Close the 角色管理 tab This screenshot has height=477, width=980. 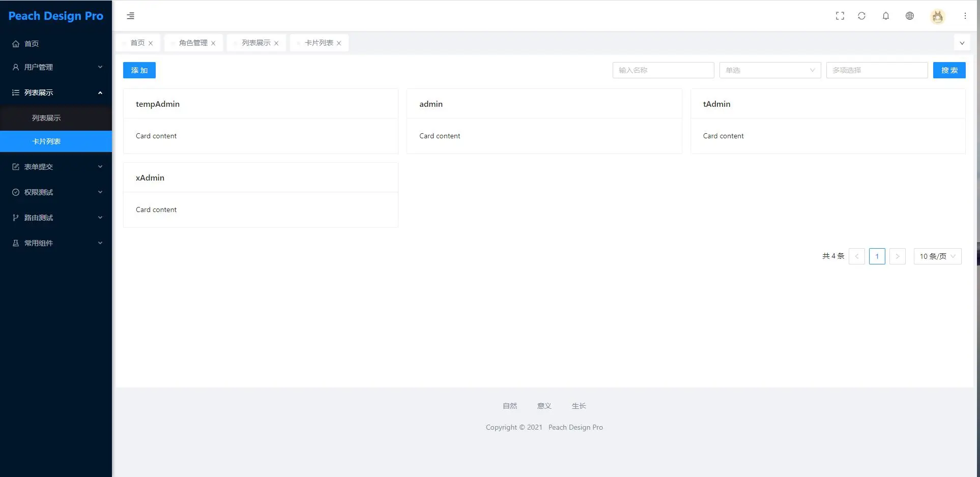point(213,43)
